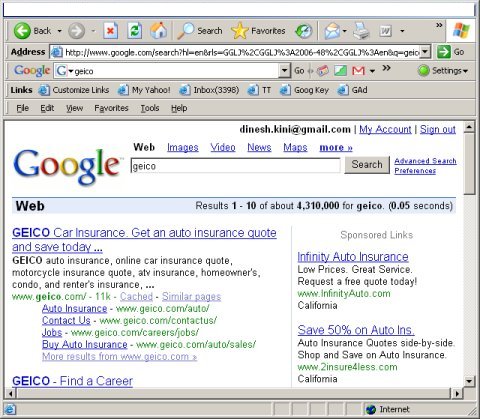This screenshot has width=480, height=419.
Task: Open the Help menu
Action: click(x=179, y=108)
